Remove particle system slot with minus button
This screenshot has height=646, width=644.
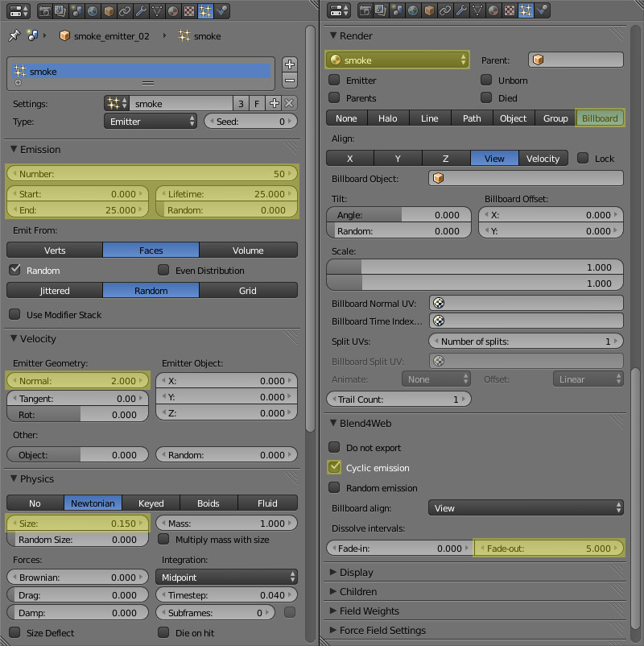point(290,81)
